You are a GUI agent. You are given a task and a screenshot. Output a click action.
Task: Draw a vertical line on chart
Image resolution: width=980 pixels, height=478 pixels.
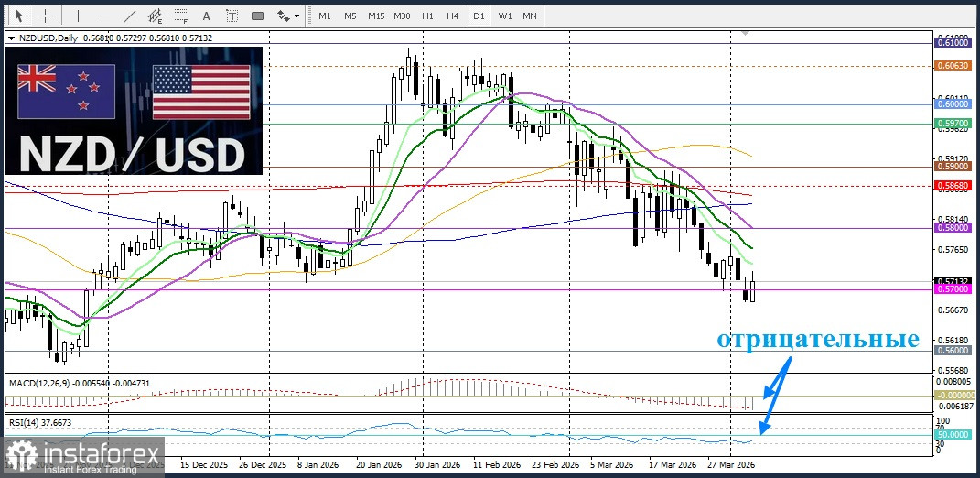pyautogui.click(x=78, y=16)
